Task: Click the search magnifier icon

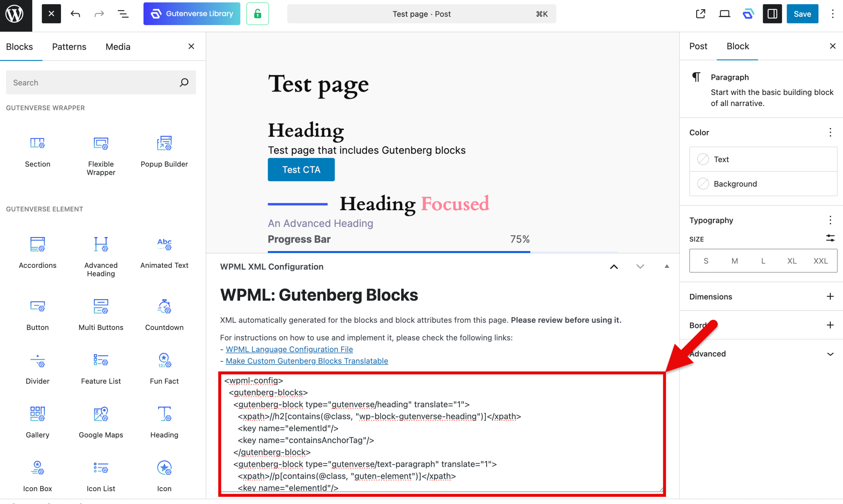Action: tap(184, 83)
